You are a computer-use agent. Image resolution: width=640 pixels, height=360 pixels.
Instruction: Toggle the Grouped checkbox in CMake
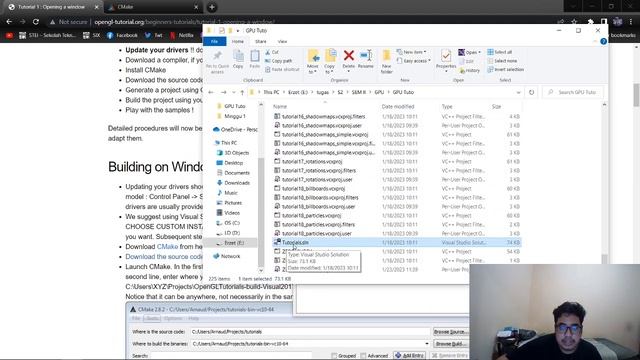pos(334,356)
